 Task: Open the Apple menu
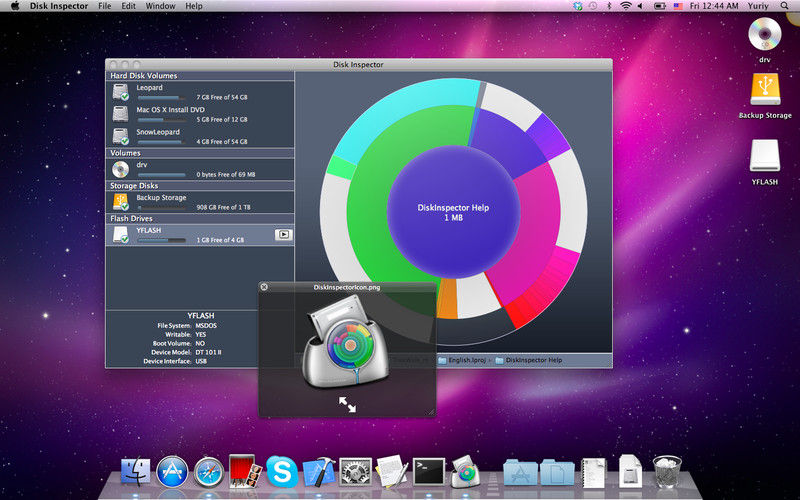click(15, 6)
